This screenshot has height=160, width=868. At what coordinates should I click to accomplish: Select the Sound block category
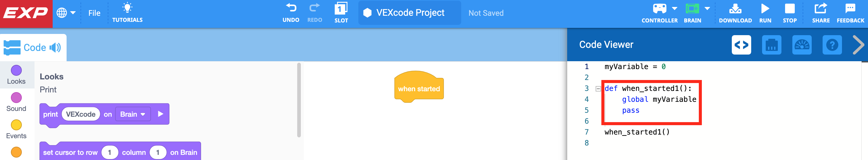(16, 102)
